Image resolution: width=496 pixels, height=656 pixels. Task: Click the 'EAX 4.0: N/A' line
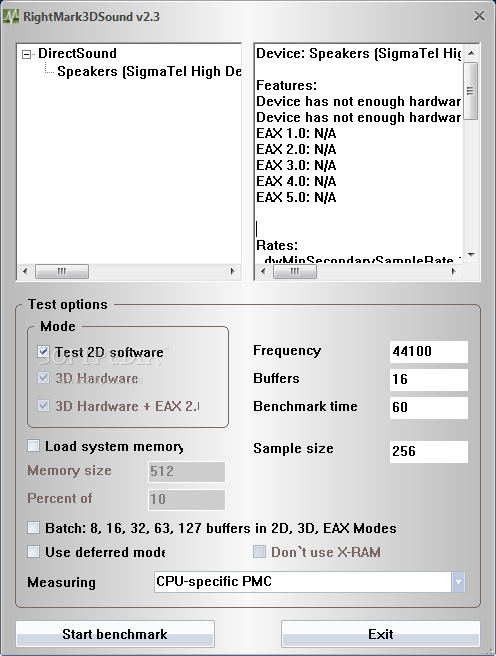[296, 181]
